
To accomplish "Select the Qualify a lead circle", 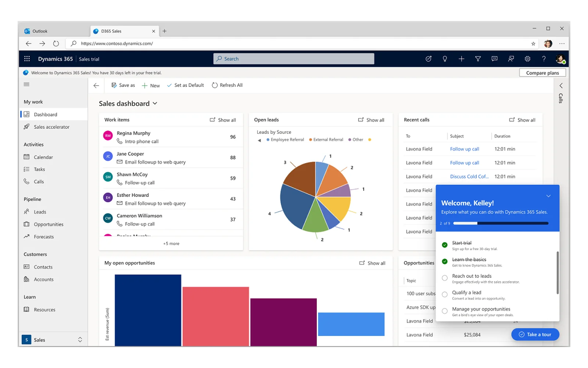I will pos(445,294).
